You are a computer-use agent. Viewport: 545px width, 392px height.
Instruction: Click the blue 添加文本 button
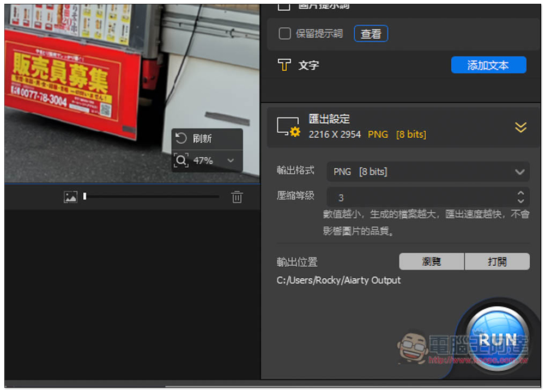[x=488, y=65]
